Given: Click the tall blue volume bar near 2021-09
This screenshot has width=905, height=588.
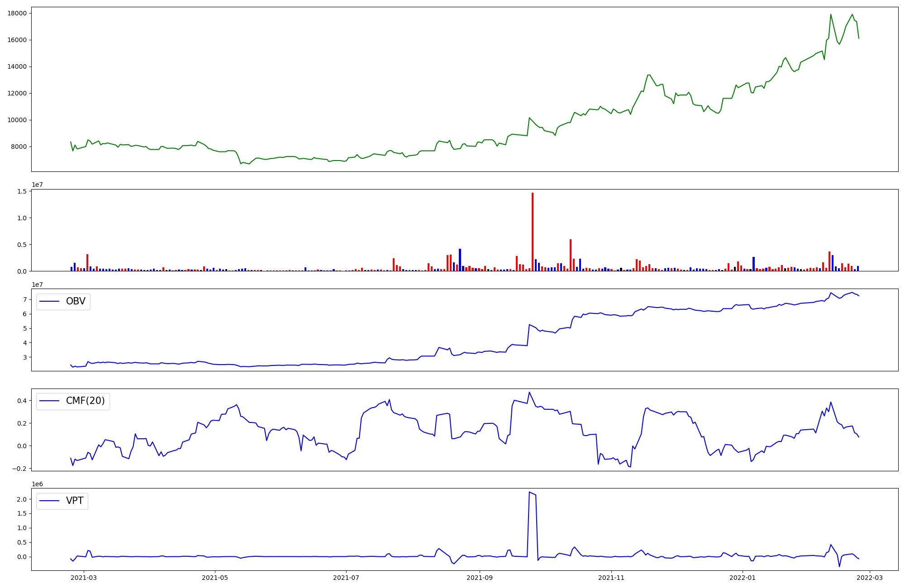Looking at the screenshot, I should click(x=460, y=260).
